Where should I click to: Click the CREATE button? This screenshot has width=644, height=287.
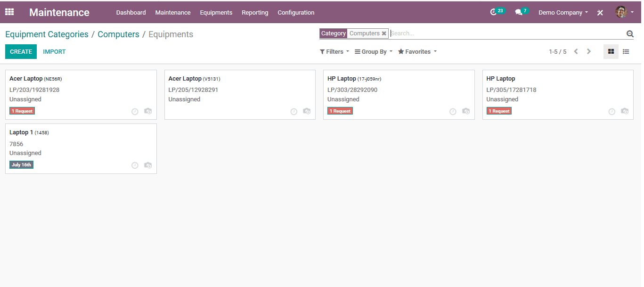coord(21,52)
